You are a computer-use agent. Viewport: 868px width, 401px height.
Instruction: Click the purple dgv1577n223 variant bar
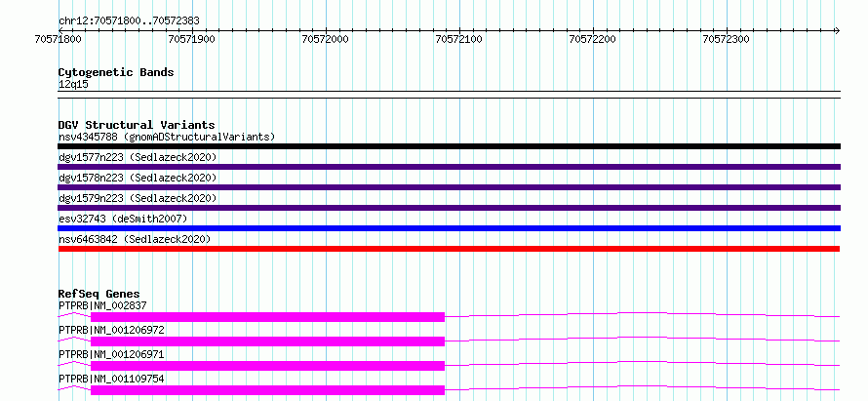point(449,167)
